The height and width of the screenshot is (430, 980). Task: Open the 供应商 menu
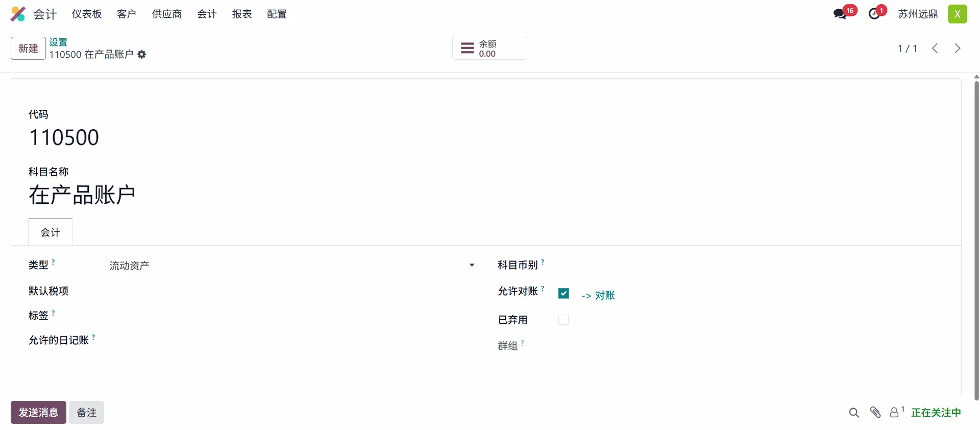click(x=167, y=14)
